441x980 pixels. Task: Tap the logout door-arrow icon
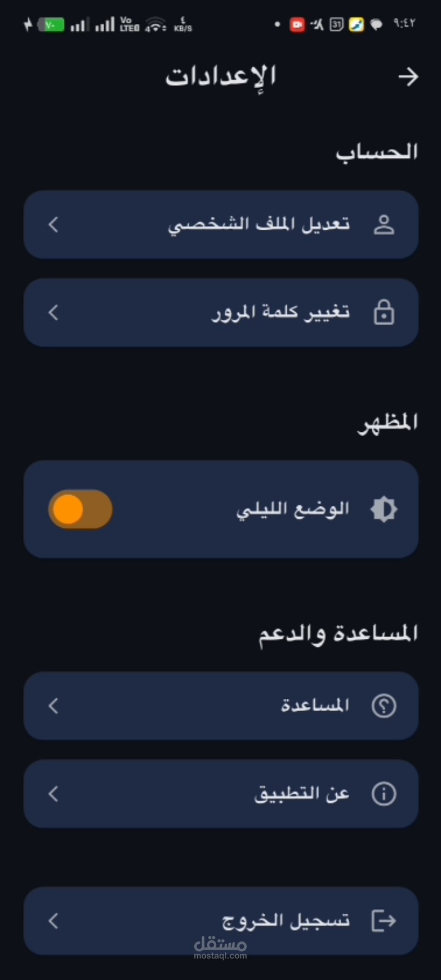click(x=384, y=921)
